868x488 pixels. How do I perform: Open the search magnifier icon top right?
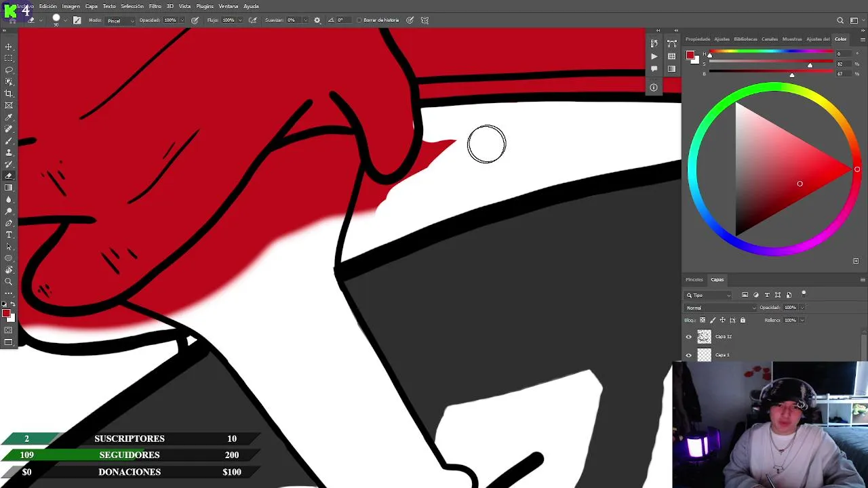[x=840, y=20]
